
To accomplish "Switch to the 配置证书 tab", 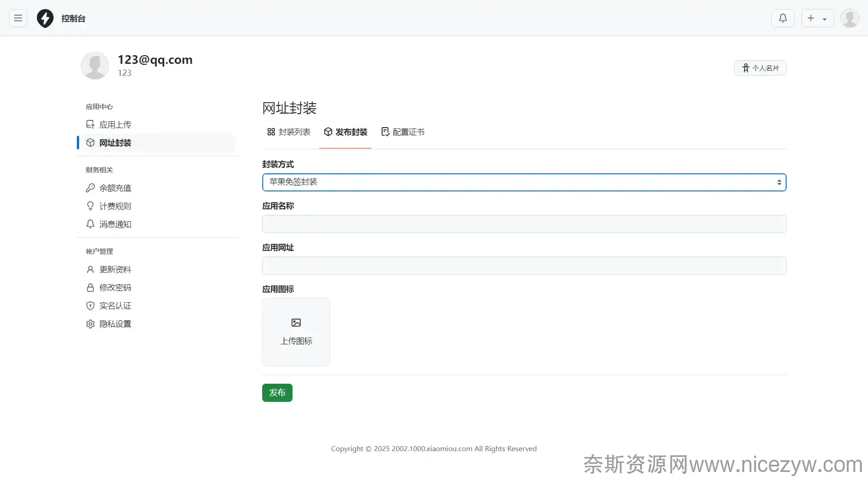I will coord(403,132).
